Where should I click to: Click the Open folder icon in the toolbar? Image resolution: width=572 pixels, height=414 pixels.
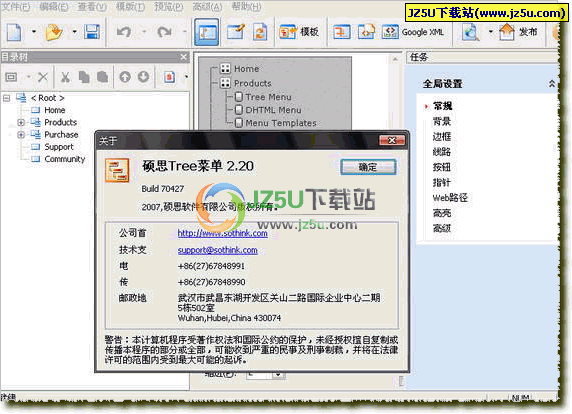pyautogui.click(x=54, y=32)
